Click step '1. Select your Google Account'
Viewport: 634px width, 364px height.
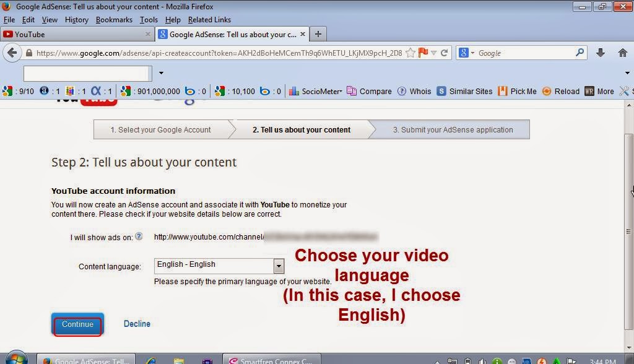[160, 130]
